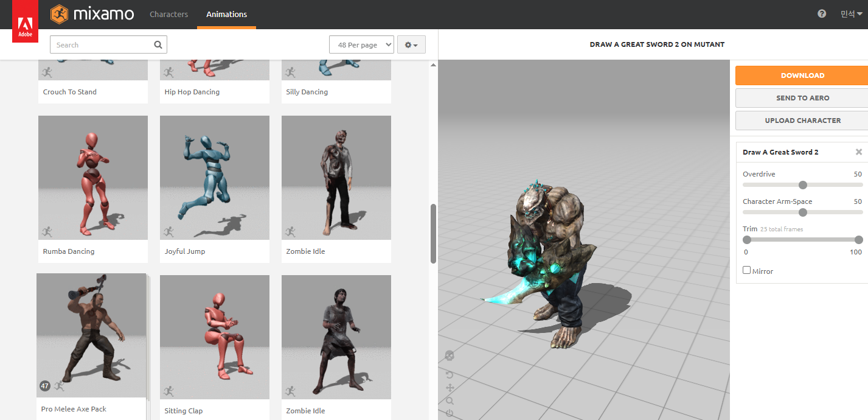Click the Overdrive slider handle
Image resolution: width=868 pixels, height=420 pixels.
tap(802, 185)
